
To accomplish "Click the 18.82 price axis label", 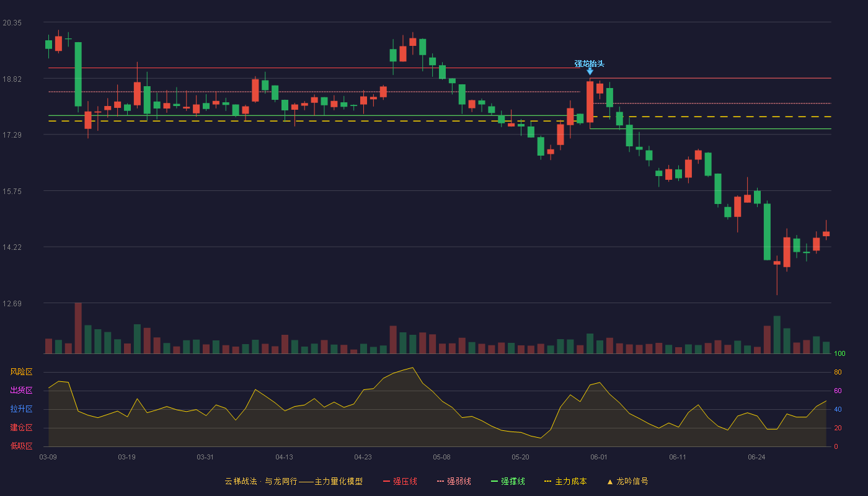I will point(12,79).
